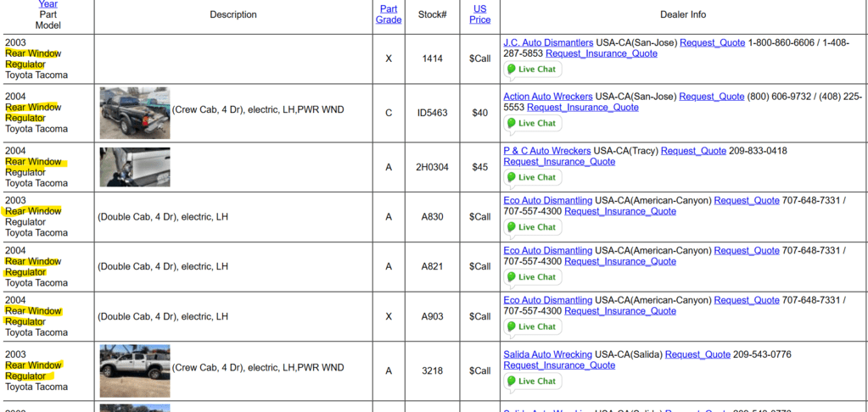Select the Description column header

233,15
